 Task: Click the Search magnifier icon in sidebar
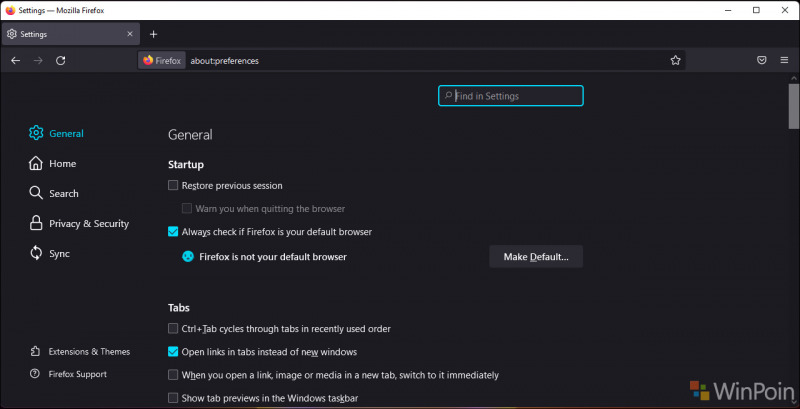point(36,193)
